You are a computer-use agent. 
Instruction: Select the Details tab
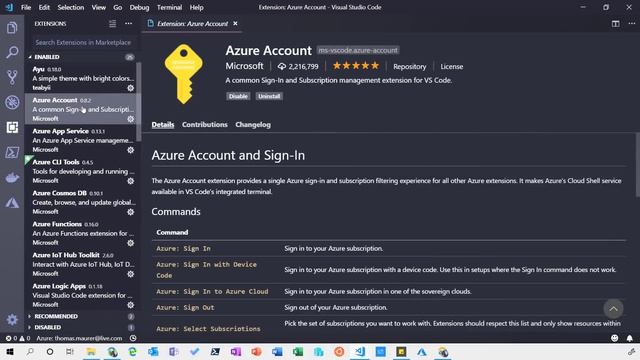click(163, 124)
